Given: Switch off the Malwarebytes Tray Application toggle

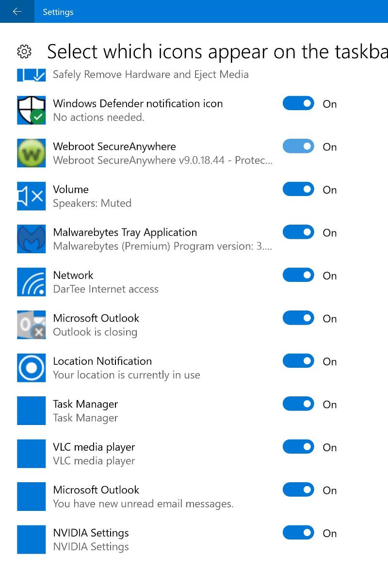Looking at the screenshot, I should [299, 232].
